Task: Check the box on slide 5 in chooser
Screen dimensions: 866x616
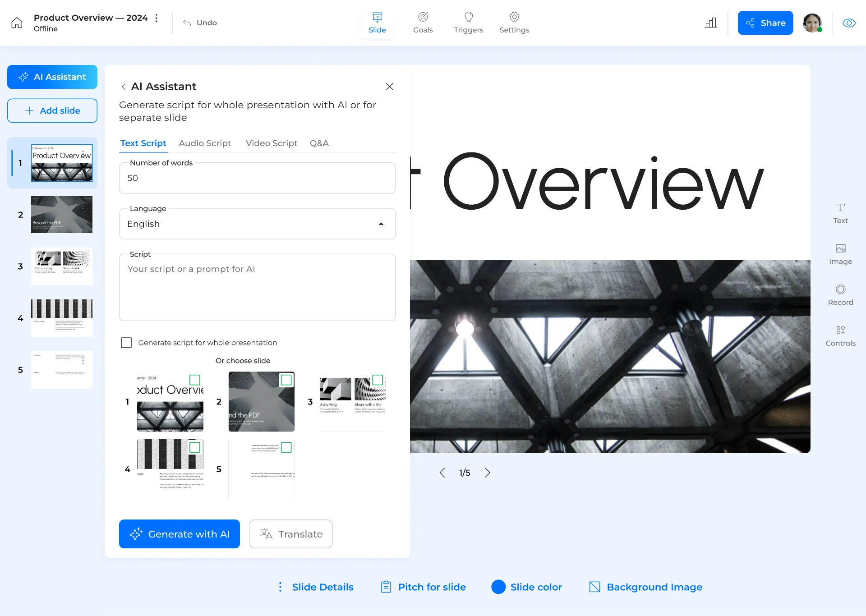Action: tap(286, 447)
